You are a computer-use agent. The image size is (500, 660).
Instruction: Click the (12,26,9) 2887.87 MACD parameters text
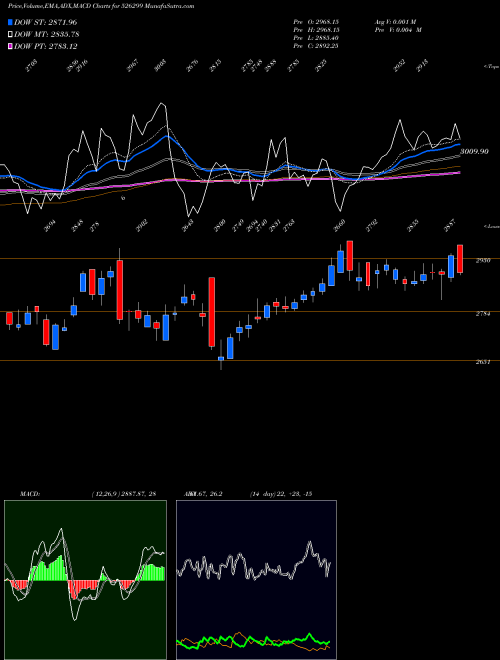124,494
